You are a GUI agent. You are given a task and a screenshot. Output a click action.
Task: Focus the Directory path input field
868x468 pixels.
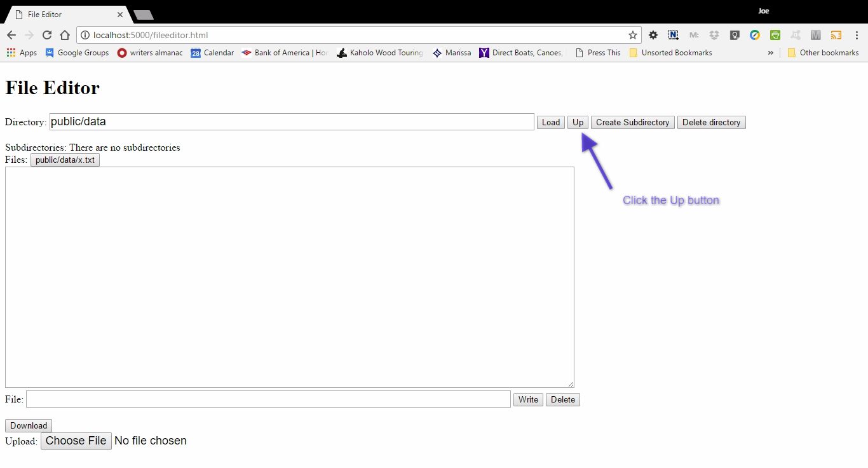coord(292,121)
